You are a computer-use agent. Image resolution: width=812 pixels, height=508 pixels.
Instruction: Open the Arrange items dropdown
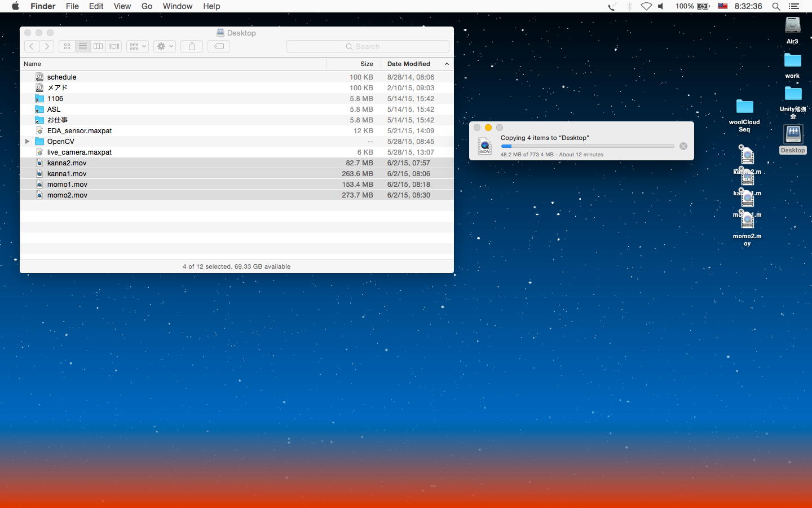(x=138, y=46)
